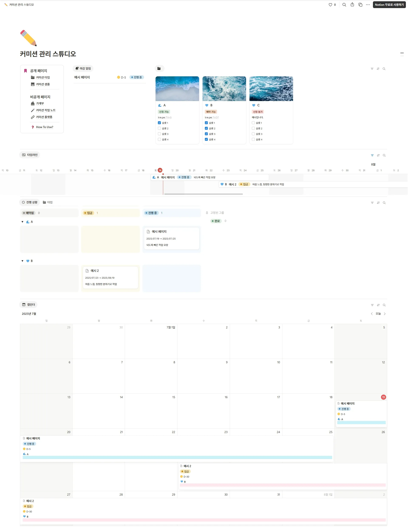Uncheck 슬롯 3 in card B
Image resolution: width=408 pixels, height=532 pixels.
[x=206, y=134]
